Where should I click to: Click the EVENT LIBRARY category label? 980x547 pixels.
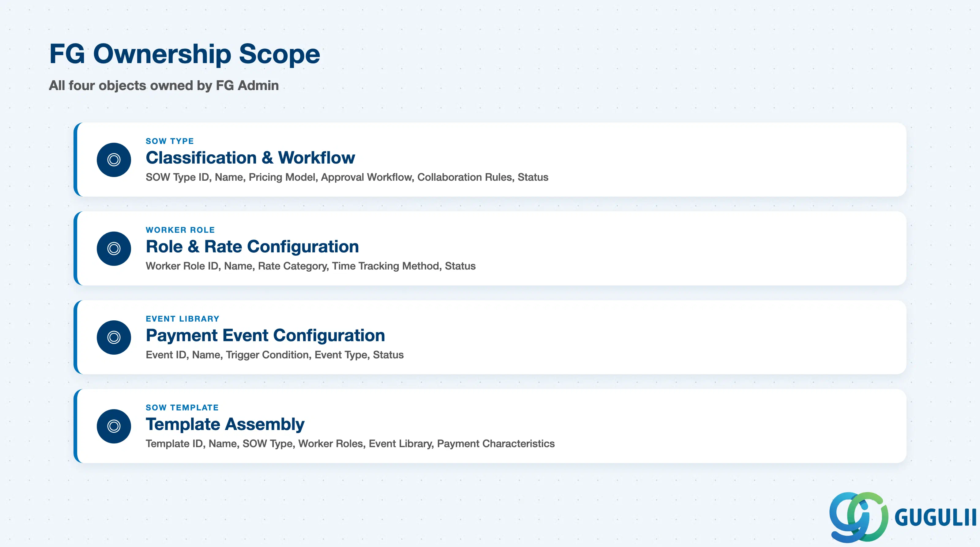click(183, 319)
